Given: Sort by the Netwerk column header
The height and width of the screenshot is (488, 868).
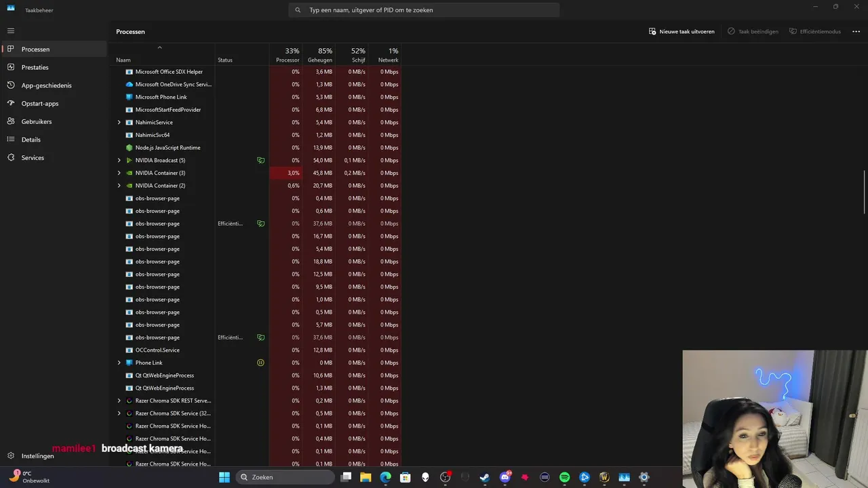Looking at the screenshot, I should (385, 55).
